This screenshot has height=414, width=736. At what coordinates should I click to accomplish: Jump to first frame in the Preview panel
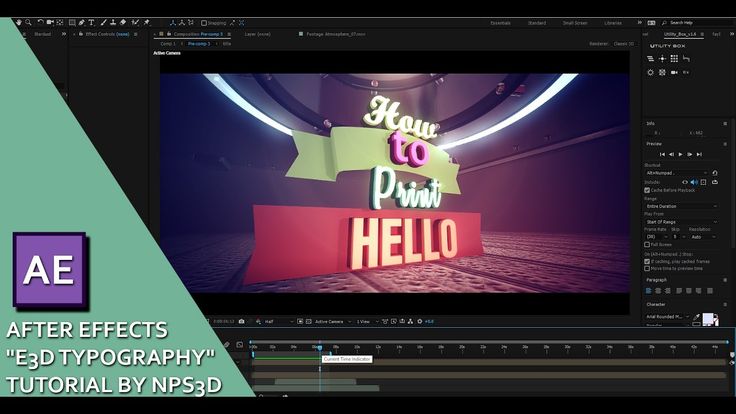(661, 154)
